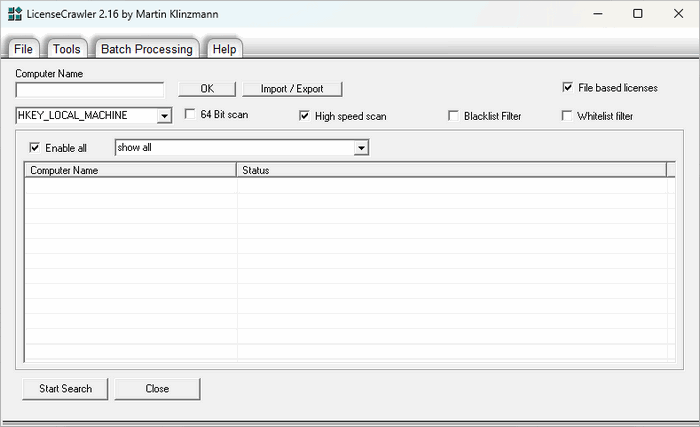Disable High speed scan checkbox
This screenshot has height=427, width=700.
(x=304, y=116)
